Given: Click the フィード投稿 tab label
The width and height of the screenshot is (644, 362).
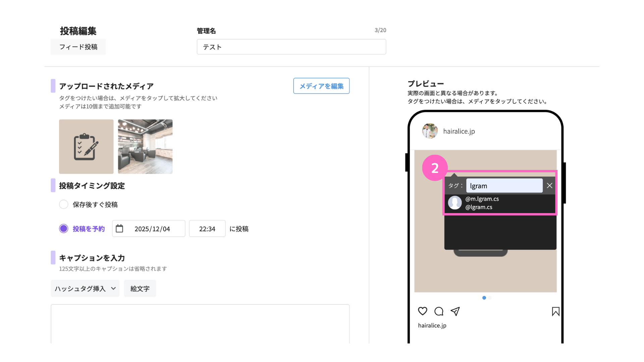Looking at the screenshot, I should tap(78, 47).
